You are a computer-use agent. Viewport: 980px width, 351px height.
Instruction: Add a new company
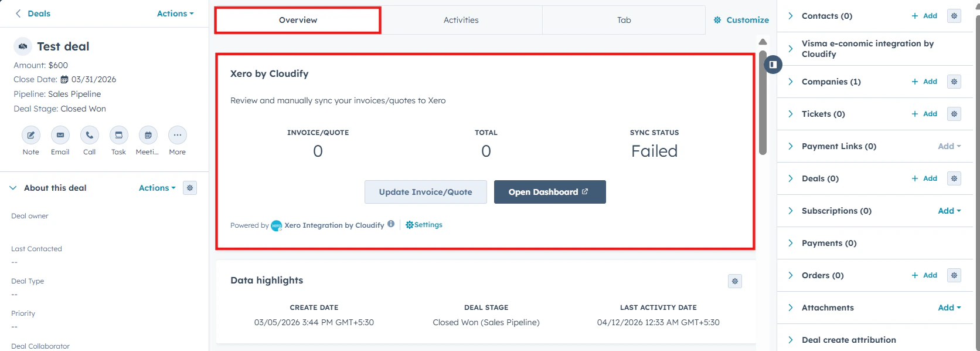point(924,82)
